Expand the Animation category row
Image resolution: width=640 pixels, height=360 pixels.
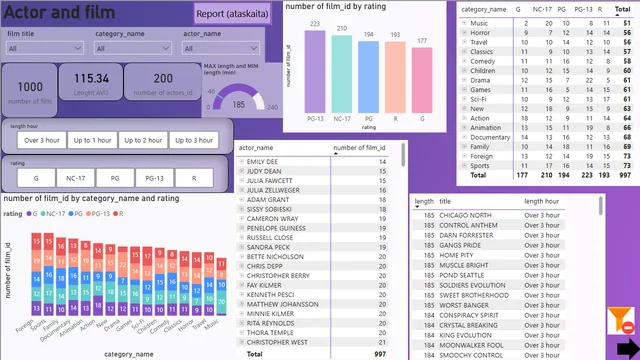point(464,127)
